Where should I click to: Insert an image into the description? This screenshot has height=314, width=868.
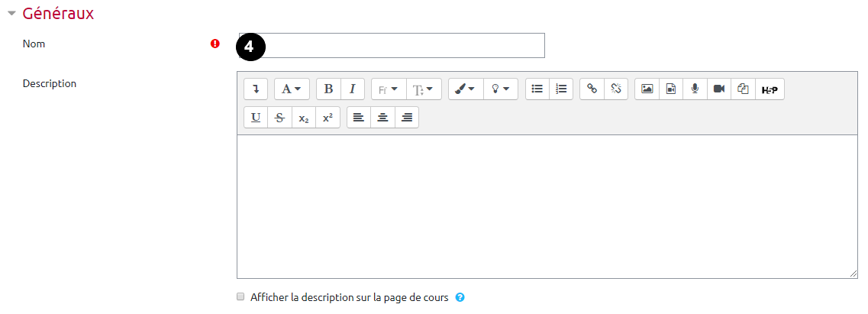[x=647, y=89]
